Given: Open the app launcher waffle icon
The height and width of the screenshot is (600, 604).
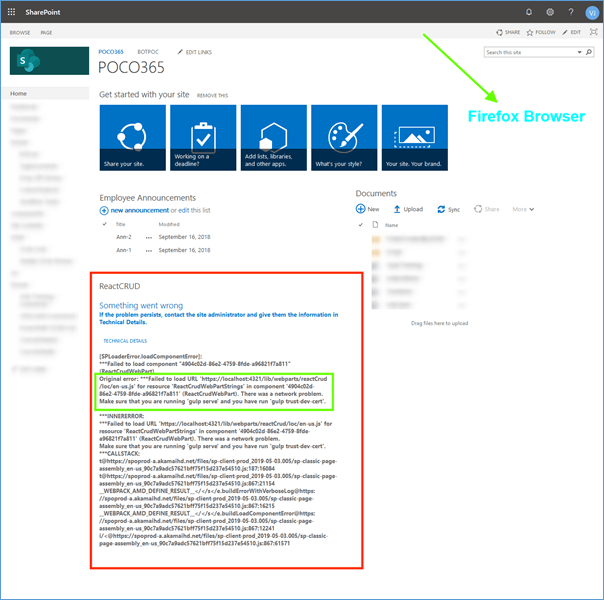Looking at the screenshot, I should (11, 12).
